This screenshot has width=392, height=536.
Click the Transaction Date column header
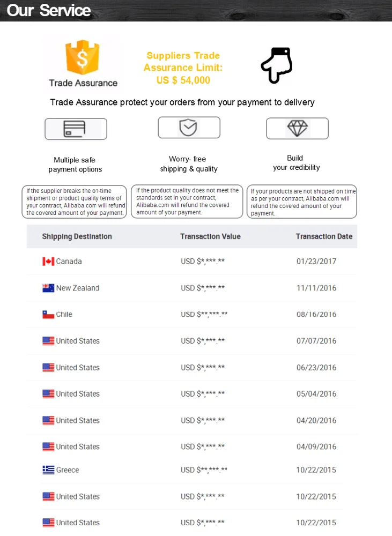pyautogui.click(x=324, y=236)
